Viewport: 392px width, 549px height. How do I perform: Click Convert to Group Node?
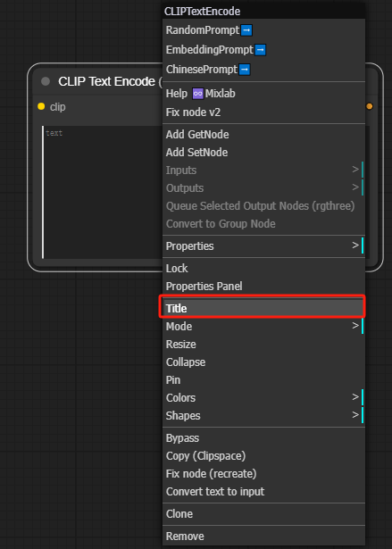coord(263,224)
